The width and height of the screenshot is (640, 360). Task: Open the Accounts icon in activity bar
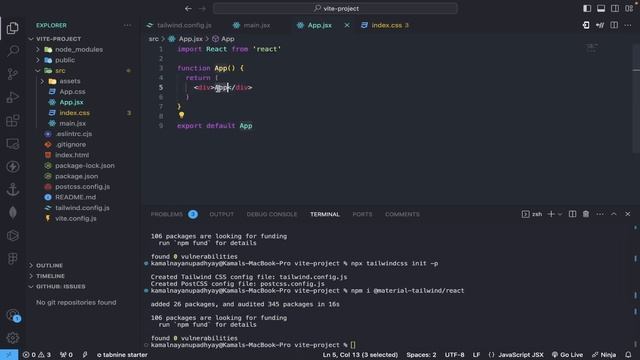click(13, 315)
